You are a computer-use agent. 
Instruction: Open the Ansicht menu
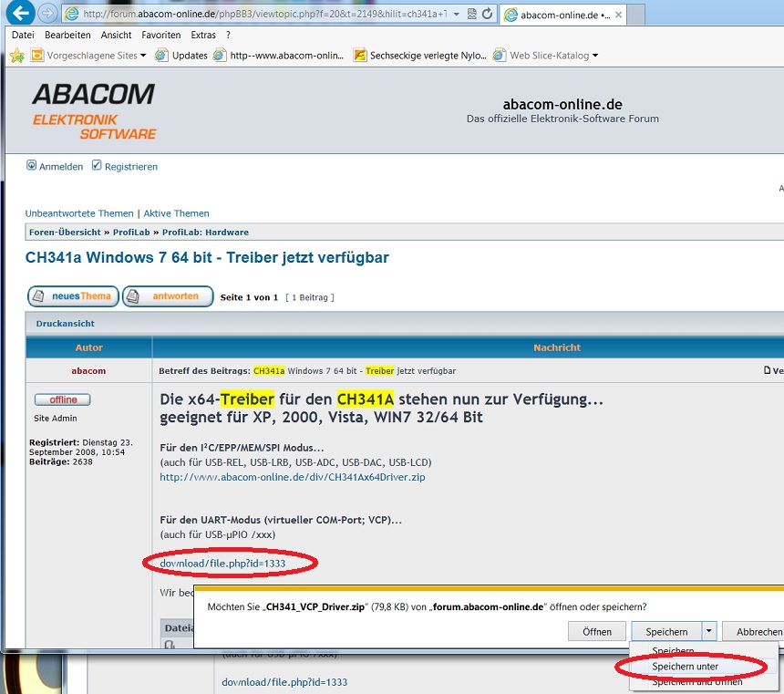pos(116,35)
